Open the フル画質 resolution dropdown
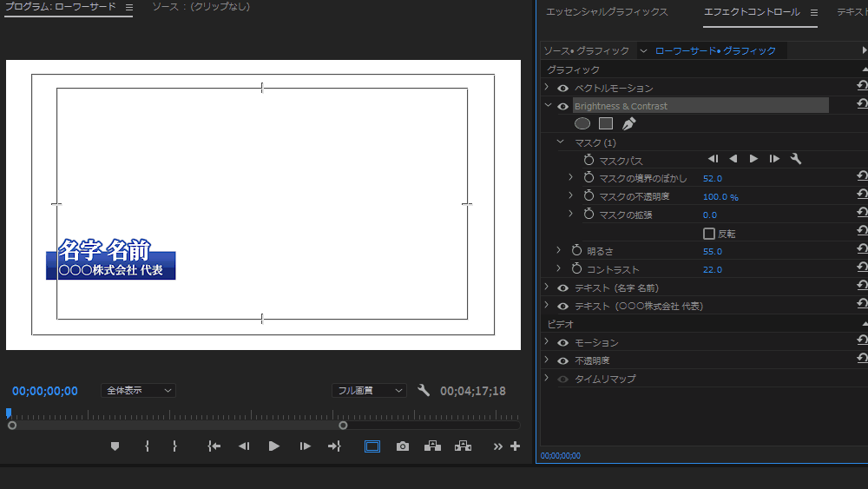 369,391
